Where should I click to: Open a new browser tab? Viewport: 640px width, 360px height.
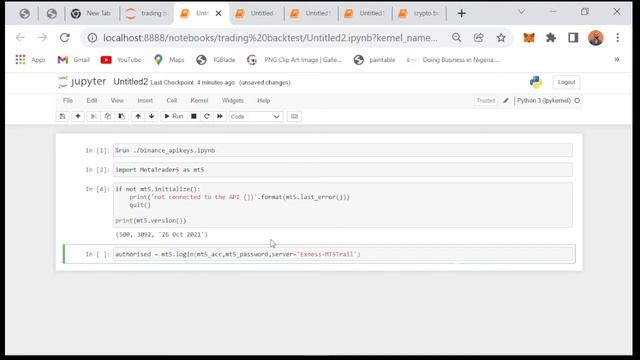462,13
